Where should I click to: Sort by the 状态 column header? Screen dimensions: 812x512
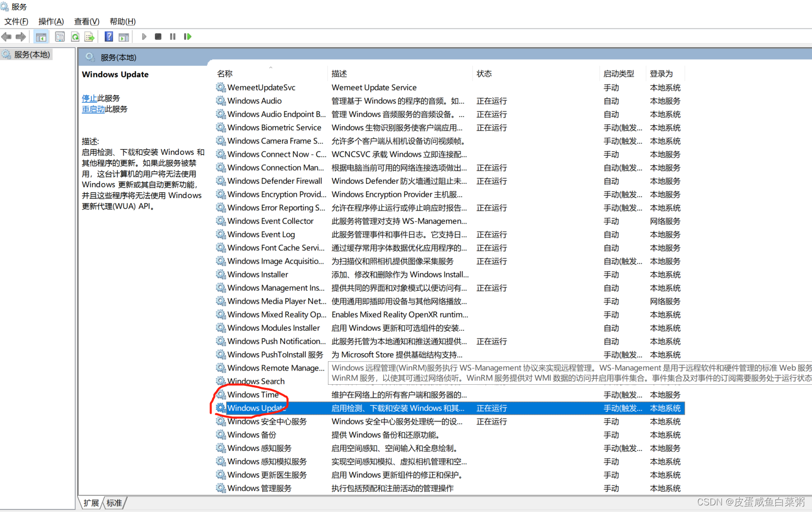tap(484, 74)
